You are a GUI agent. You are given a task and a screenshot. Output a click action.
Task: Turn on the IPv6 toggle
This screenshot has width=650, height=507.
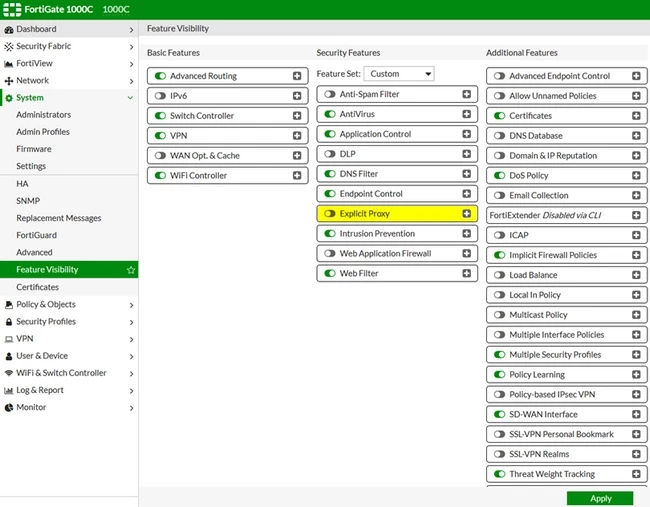[160, 96]
